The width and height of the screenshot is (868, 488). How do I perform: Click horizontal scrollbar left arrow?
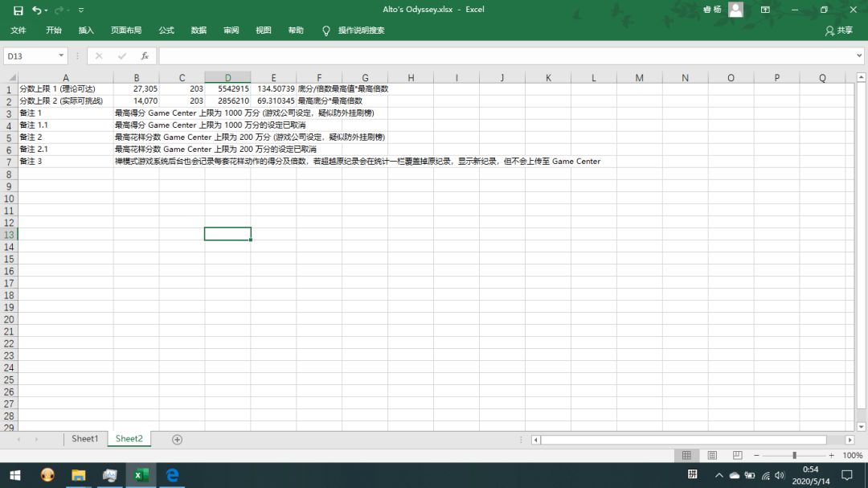[535, 440]
